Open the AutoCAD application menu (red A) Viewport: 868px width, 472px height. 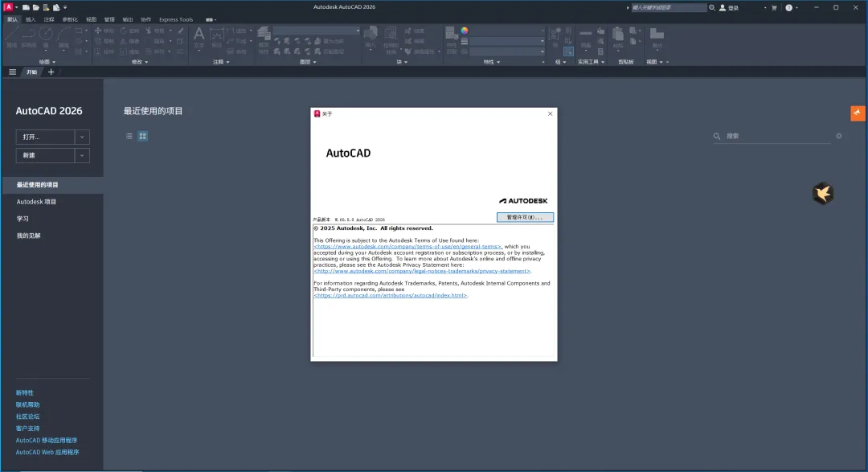coord(8,7)
